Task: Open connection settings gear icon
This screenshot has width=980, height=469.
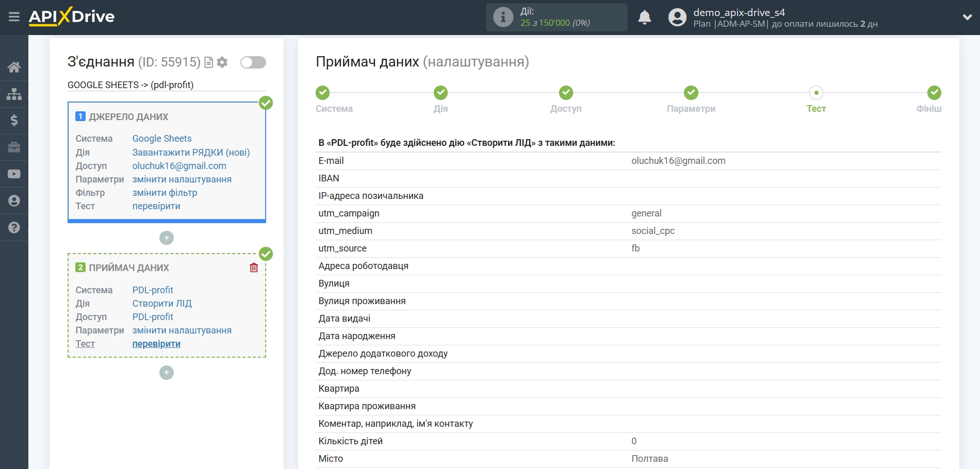Action: tap(222, 62)
